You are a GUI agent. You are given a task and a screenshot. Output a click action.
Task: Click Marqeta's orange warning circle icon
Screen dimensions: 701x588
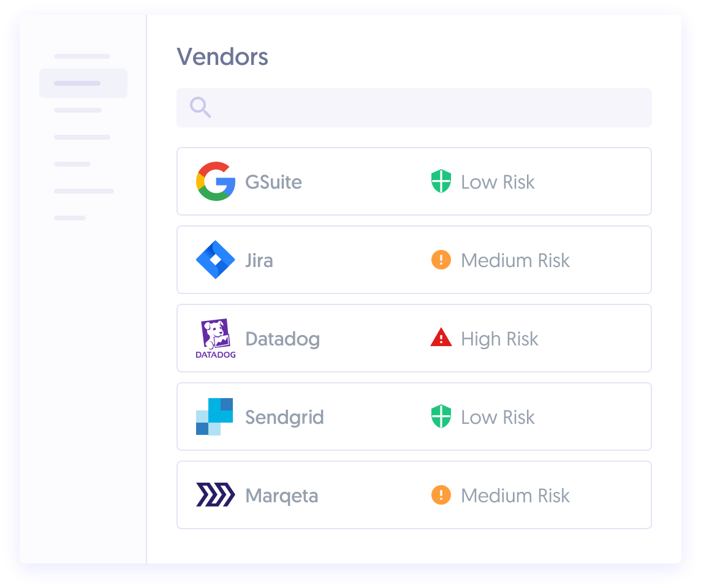tap(441, 495)
